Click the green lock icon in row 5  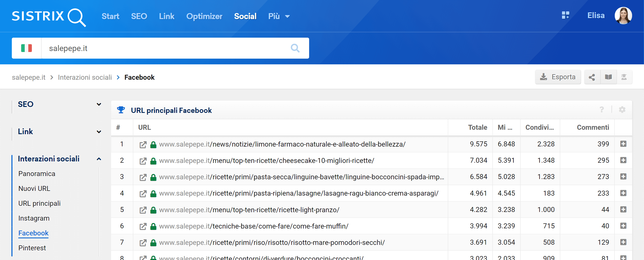tap(153, 210)
